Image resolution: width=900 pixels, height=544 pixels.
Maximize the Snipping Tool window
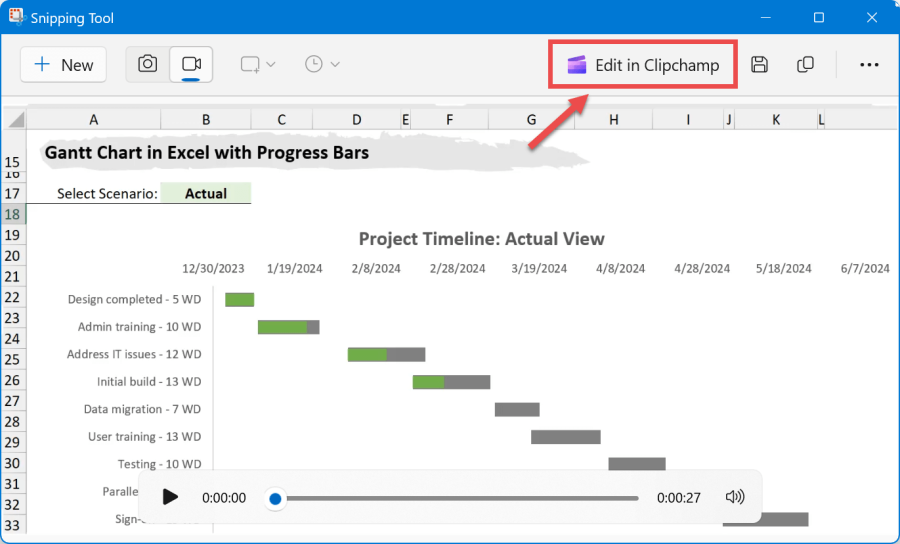pyautogui.click(x=819, y=17)
